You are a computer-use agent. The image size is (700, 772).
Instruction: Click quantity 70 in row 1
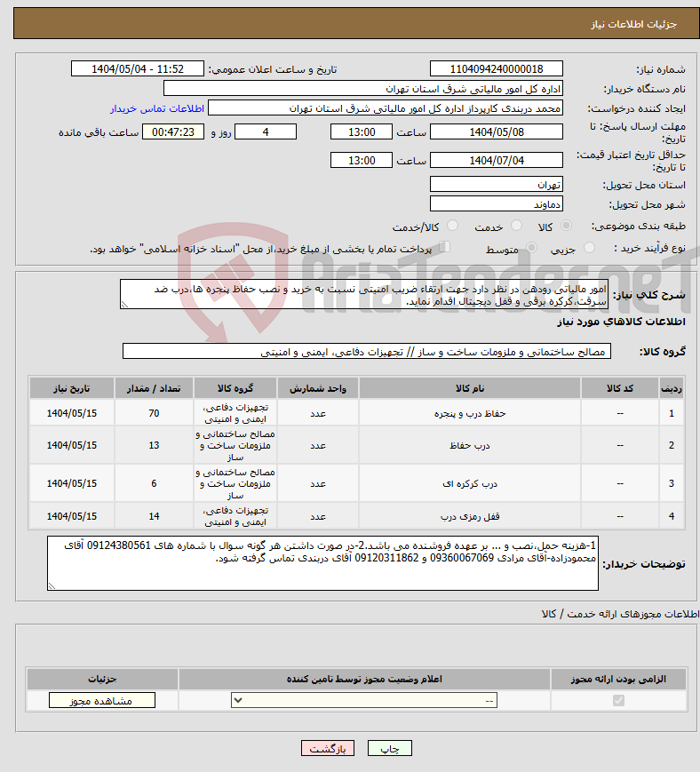click(154, 414)
